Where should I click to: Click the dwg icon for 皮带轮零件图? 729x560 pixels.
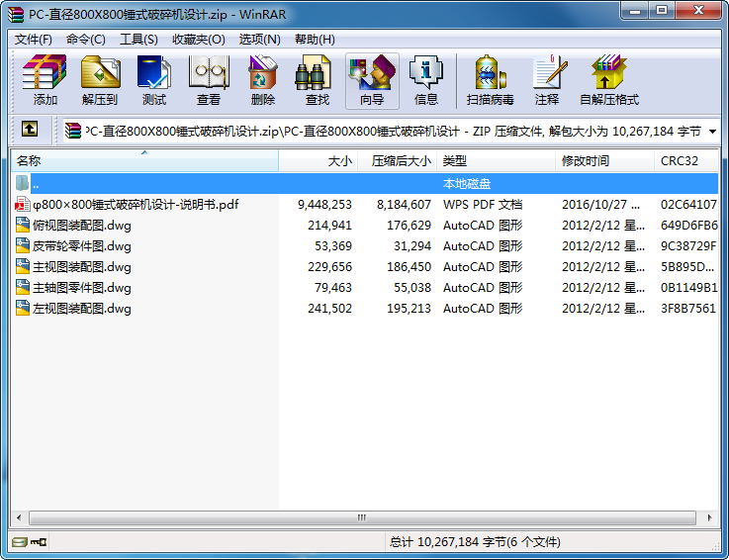click(23, 245)
